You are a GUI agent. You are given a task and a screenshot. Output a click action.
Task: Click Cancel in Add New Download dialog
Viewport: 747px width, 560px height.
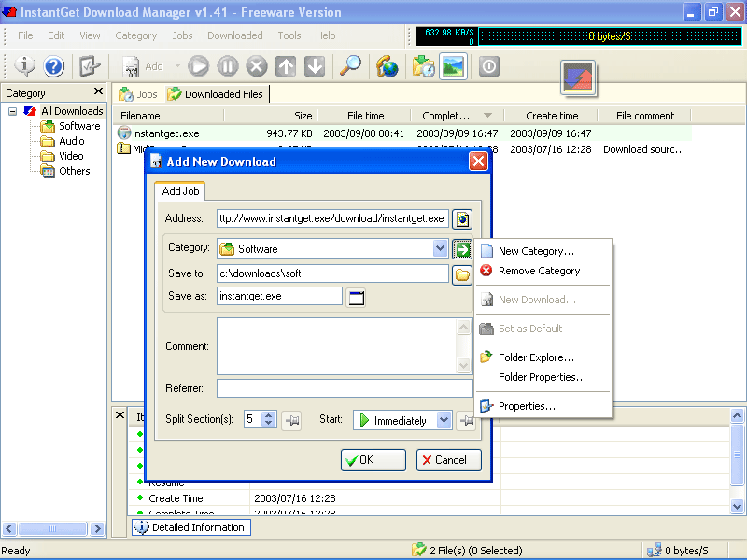[449, 460]
